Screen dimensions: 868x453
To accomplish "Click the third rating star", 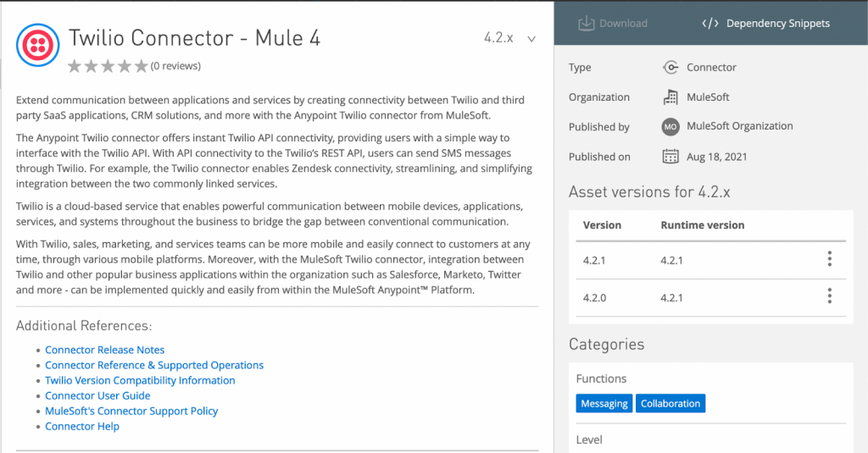I will click(108, 66).
